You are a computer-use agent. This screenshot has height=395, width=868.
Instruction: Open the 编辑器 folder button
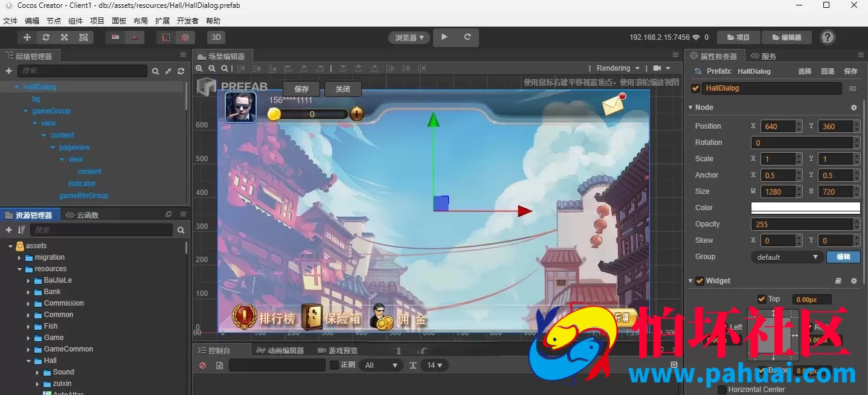786,37
